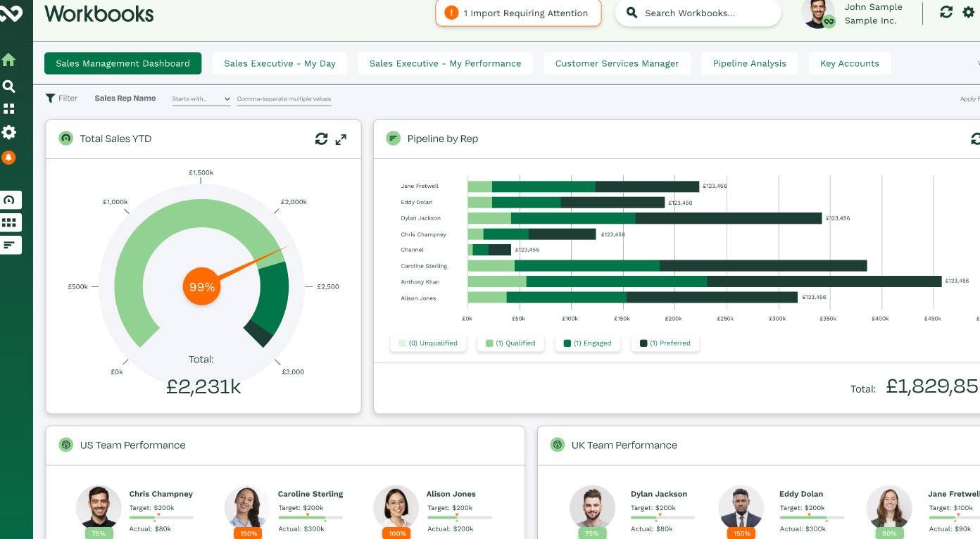Click the orange notifications bell icon
Image resolution: width=980 pixels, height=539 pixels.
pos(8,158)
